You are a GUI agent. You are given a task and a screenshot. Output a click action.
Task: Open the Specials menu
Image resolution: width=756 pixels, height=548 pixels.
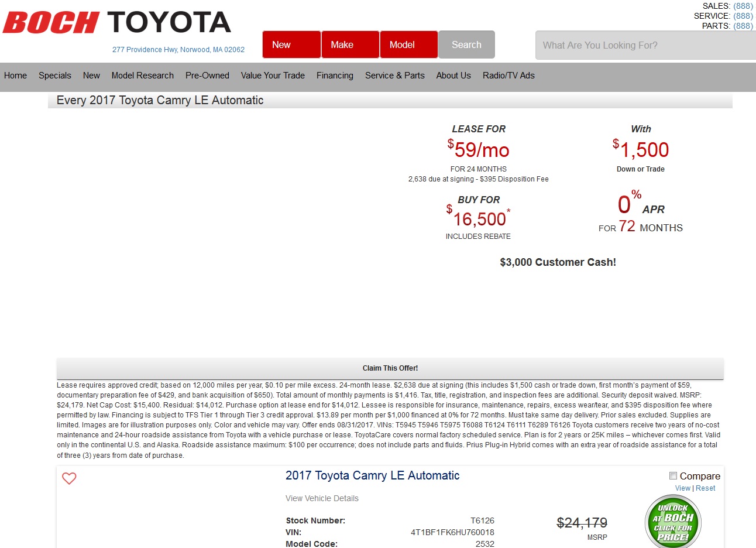coord(55,76)
